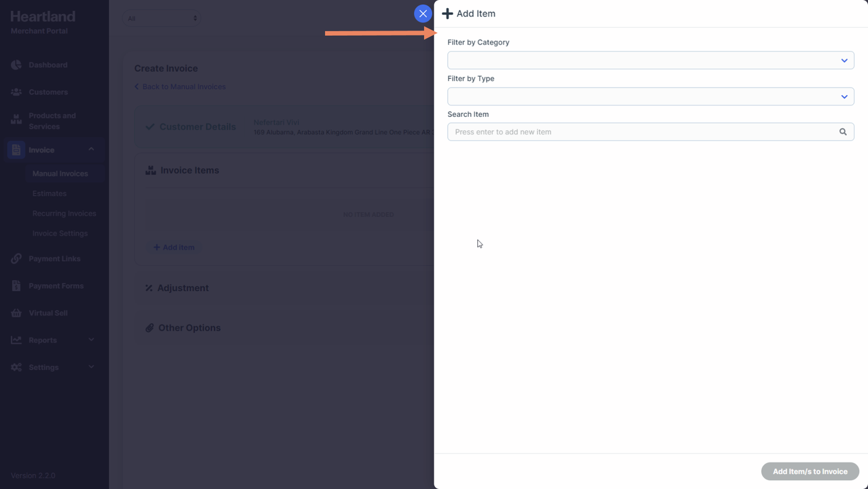Viewport: 868px width, 489px height.
Task: Click the Customers icon in sidebar
Action: point(16,92)
